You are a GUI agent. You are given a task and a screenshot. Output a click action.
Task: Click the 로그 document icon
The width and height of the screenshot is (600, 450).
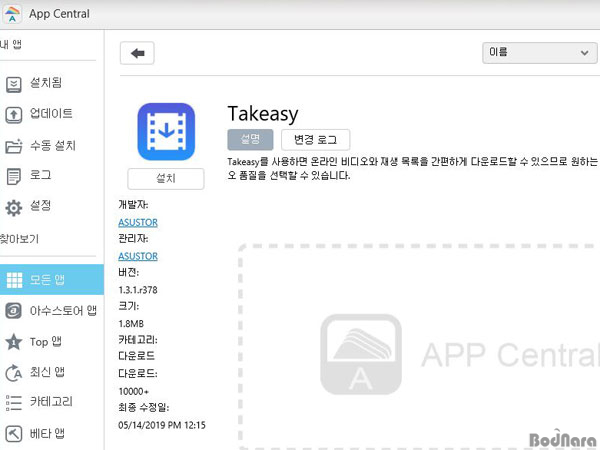pos(14,176)
